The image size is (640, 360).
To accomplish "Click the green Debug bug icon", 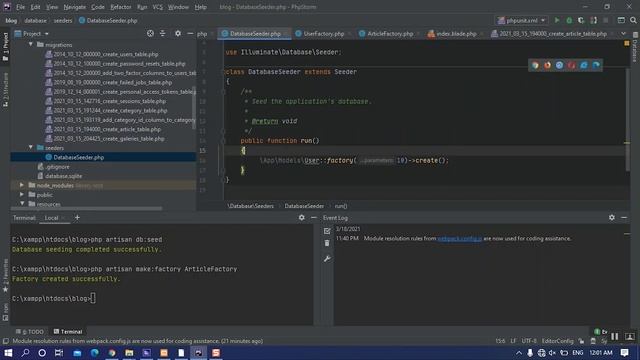I will tap(569, 20).
